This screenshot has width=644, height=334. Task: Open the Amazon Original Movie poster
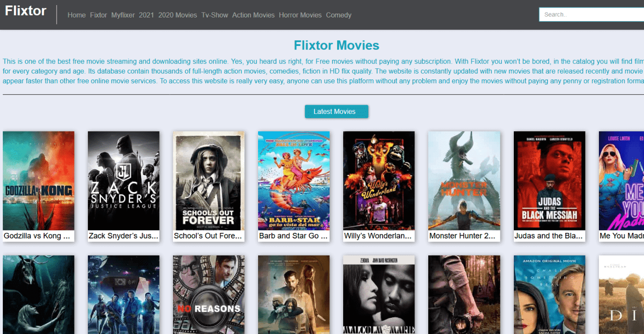point(550,294)
